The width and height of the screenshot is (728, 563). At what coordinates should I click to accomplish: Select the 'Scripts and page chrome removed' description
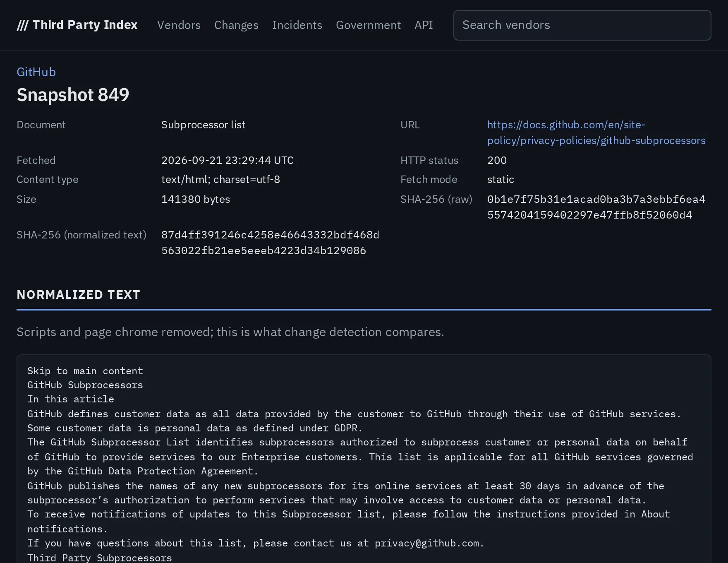pyautogui.click(x=230, y=332)
